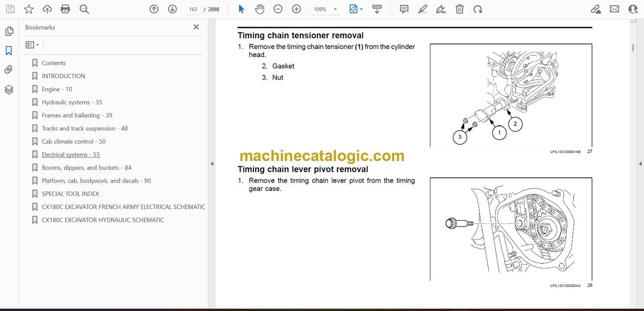Image resolution: width=644 pixels, height=311 pixels.
Task: Click the list item text 'Nut'
Action: 278,78
